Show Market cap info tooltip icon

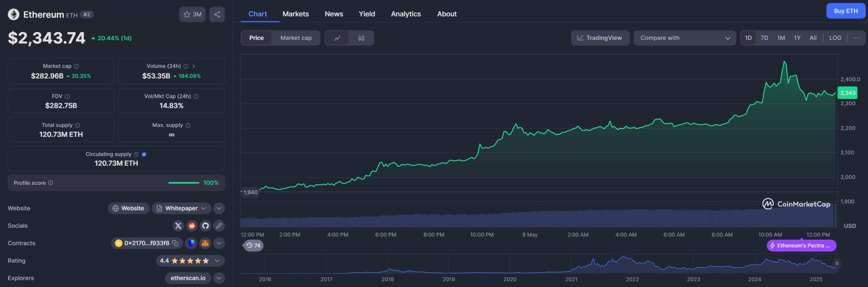point(77,66)
